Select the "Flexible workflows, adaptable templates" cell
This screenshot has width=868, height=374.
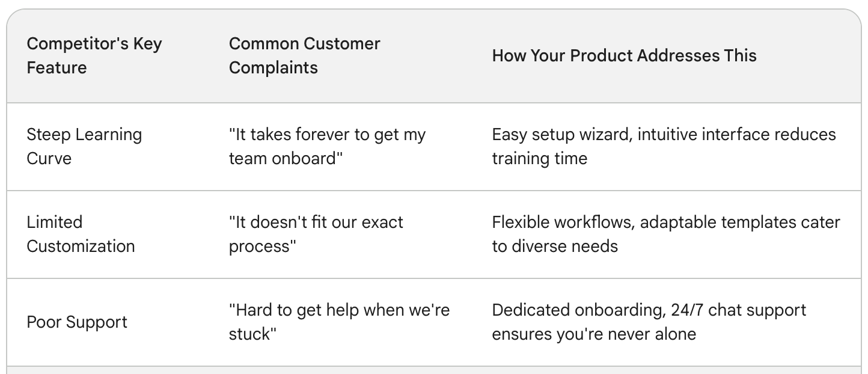(x=666, y=234)
